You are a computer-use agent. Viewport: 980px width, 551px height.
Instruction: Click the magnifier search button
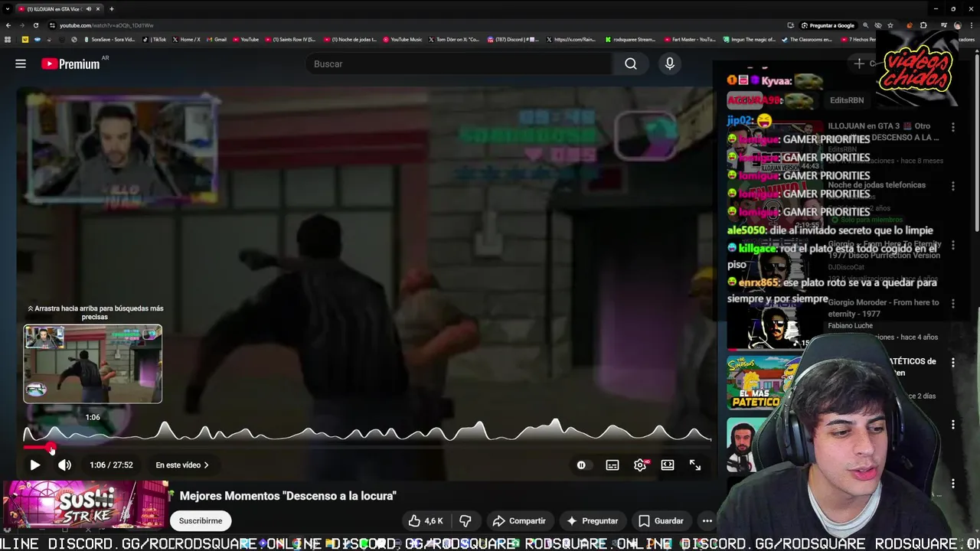[x=631, y=64]
